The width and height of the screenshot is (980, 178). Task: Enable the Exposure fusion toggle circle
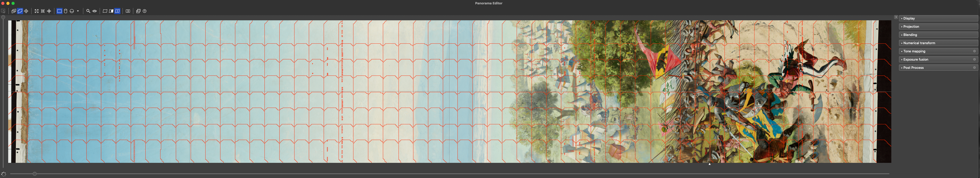coord(974,59)
